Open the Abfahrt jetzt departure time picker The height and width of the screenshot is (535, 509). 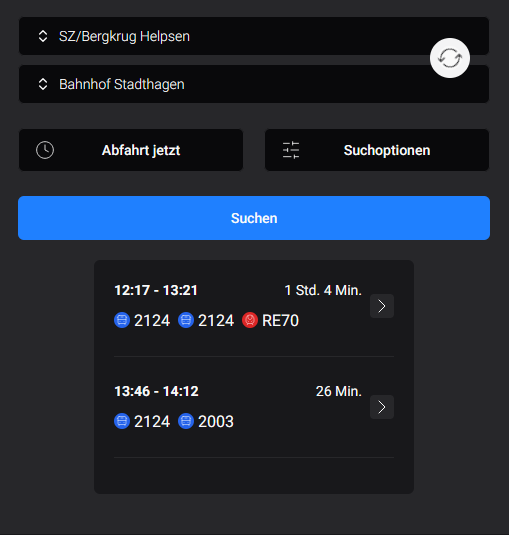coord(131,150)
